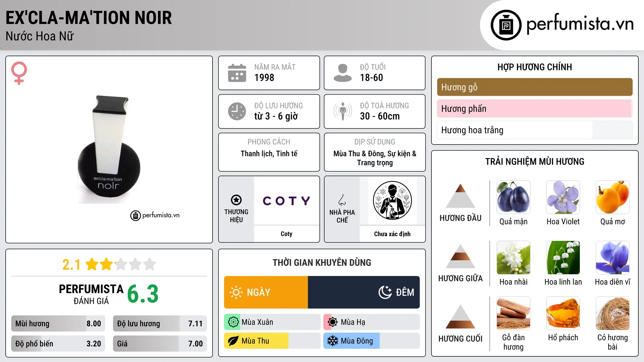Viewport: 644px width, 362px height.
Task: Click the Mùa Hạ season bar
Action: (x=372, y=322)
